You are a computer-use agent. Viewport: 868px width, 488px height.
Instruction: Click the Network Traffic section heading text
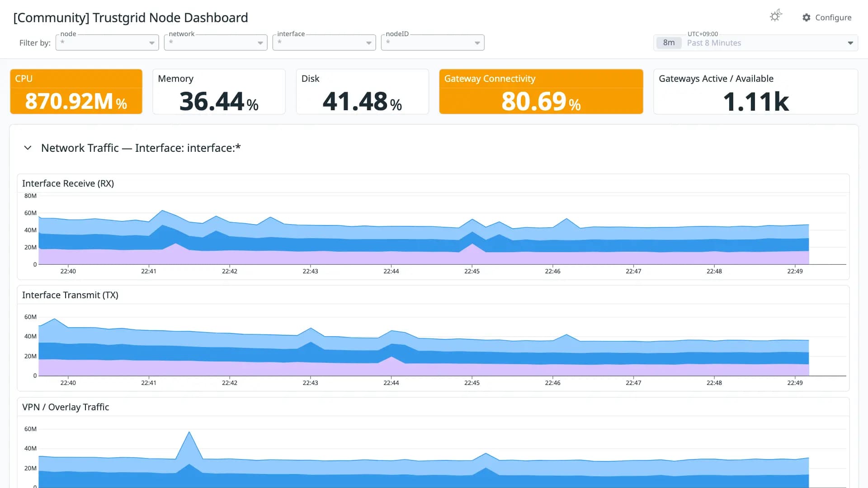pos(141,148)
